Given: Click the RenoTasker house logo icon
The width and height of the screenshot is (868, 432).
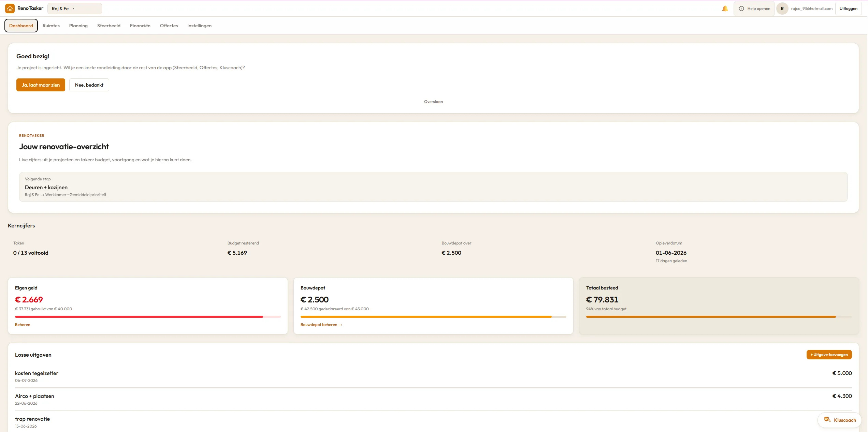Looking at the screenshot, I should (x=10, y=9).
